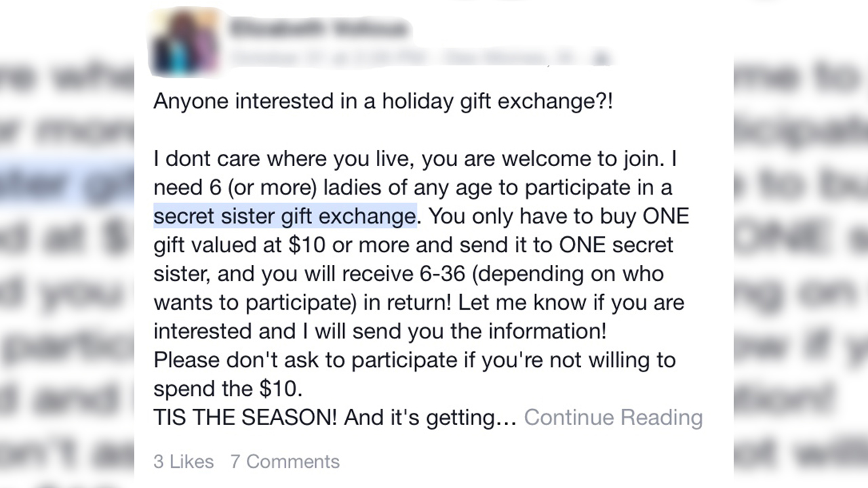Click 'spend the $10.' text

(228, 388)
